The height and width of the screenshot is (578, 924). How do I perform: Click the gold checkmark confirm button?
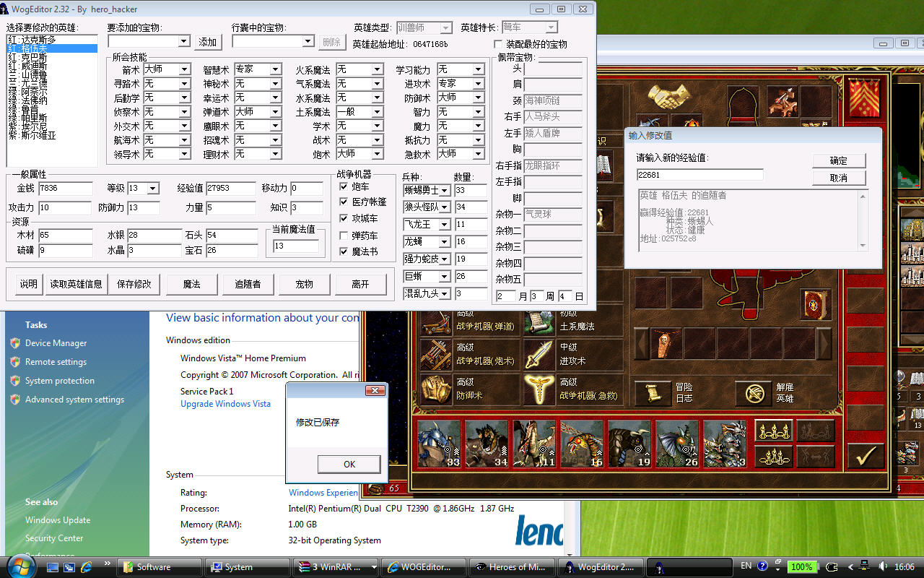pyautogui.click(x=864, y=456)
